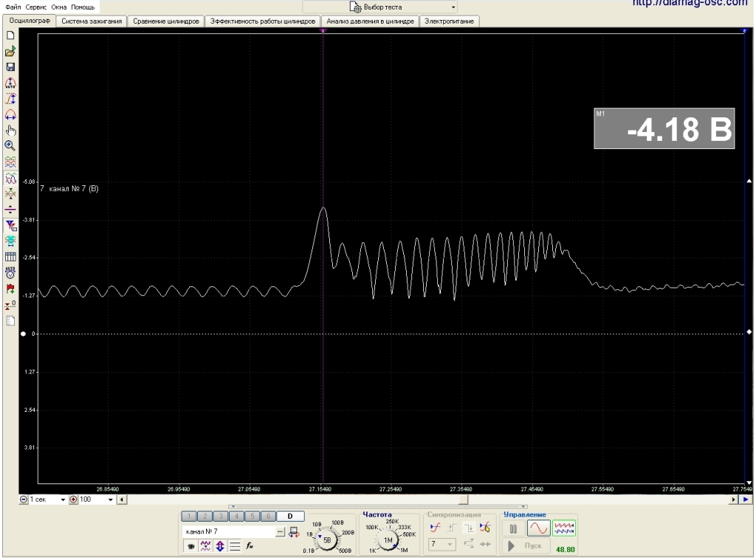
Task: Click the fx function icon
Action: tap(250, 546)
